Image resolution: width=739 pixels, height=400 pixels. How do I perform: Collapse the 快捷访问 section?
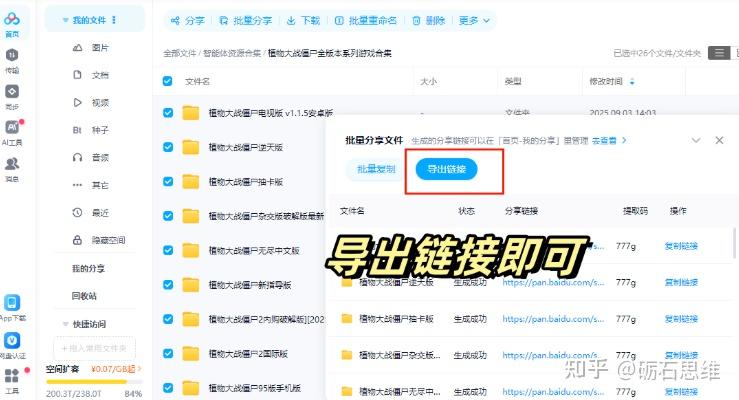(x=66, y=324)
